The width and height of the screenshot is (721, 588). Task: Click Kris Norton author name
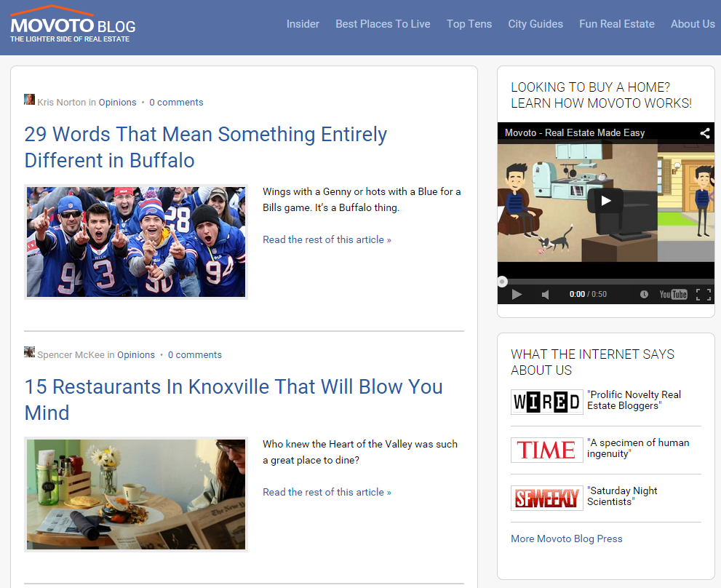(62, 102)
